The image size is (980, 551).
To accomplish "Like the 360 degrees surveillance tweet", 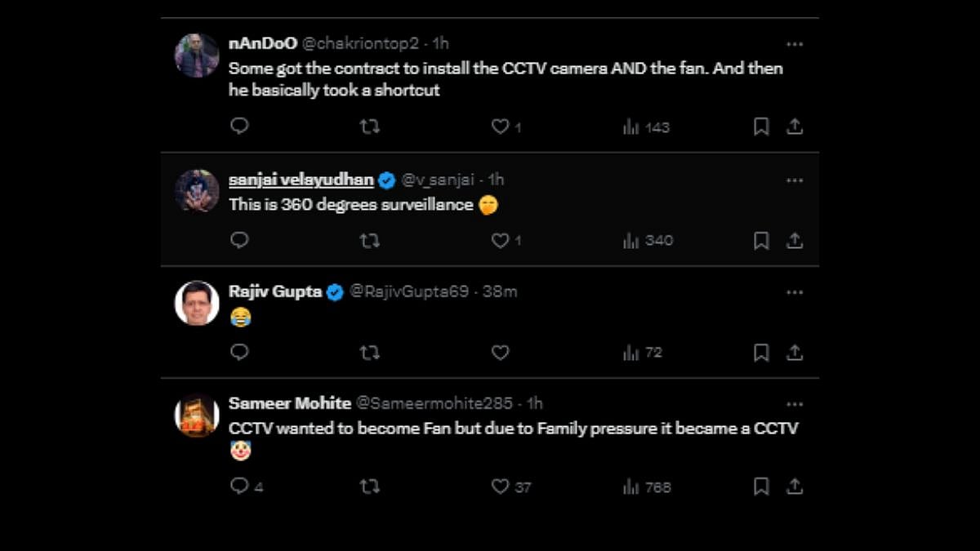I will pyautogui.click(x=500, y=240).
